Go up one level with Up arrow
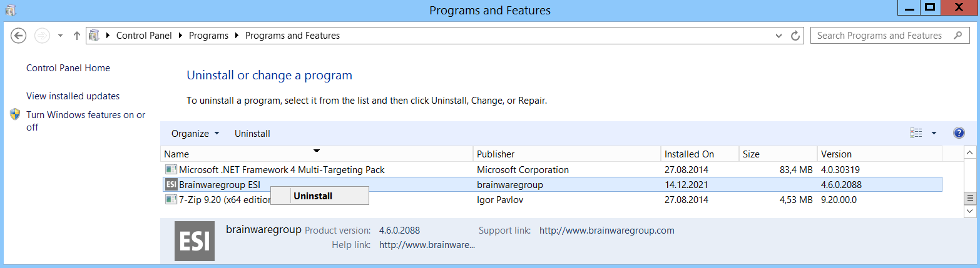Image resolution: width=980 pixels, height=268 pixels. [76, 36]
